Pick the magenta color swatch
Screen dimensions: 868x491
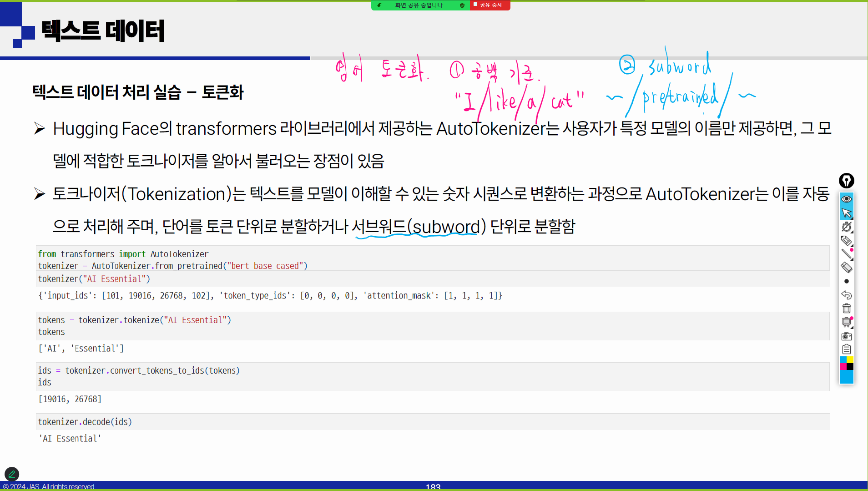(843, 367)
